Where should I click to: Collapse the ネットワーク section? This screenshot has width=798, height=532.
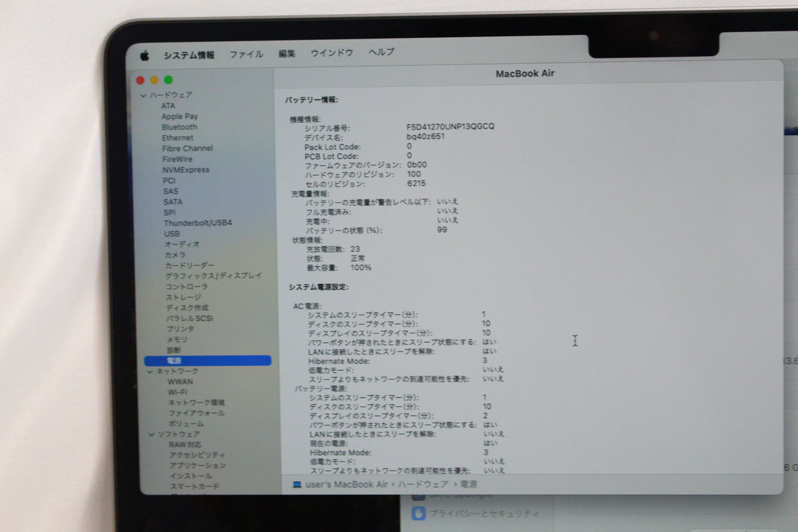[150, 371]
